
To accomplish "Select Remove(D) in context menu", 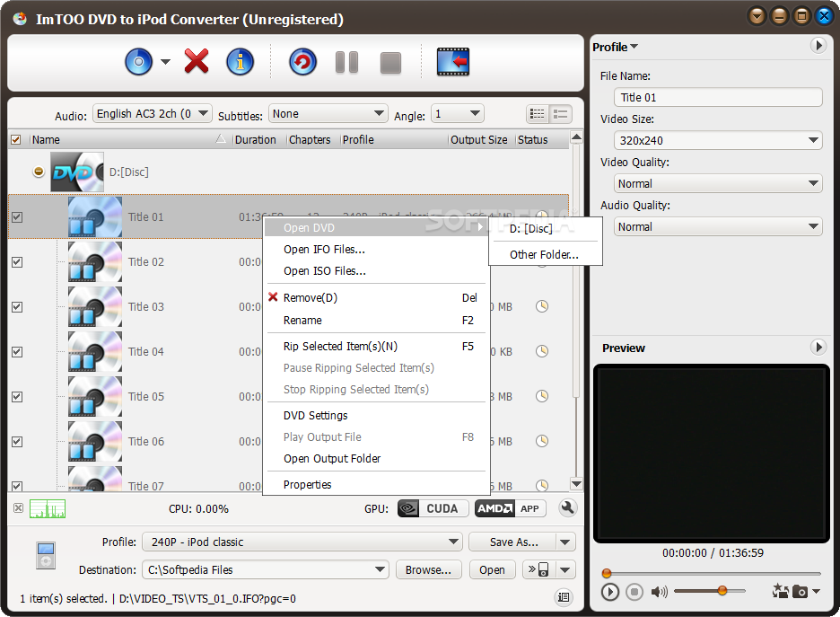I will pos(376,298).
